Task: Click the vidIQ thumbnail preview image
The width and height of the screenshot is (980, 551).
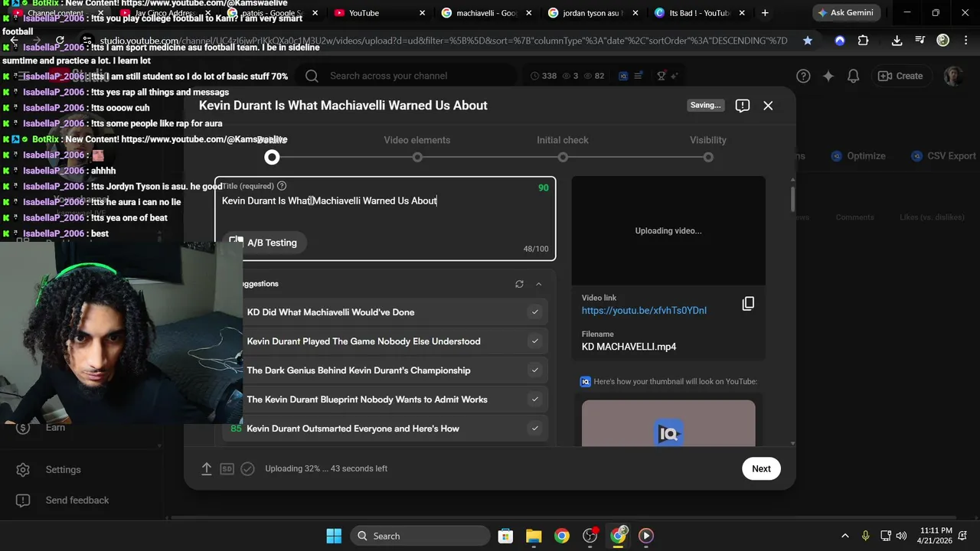Action: [x=668, y=422]
